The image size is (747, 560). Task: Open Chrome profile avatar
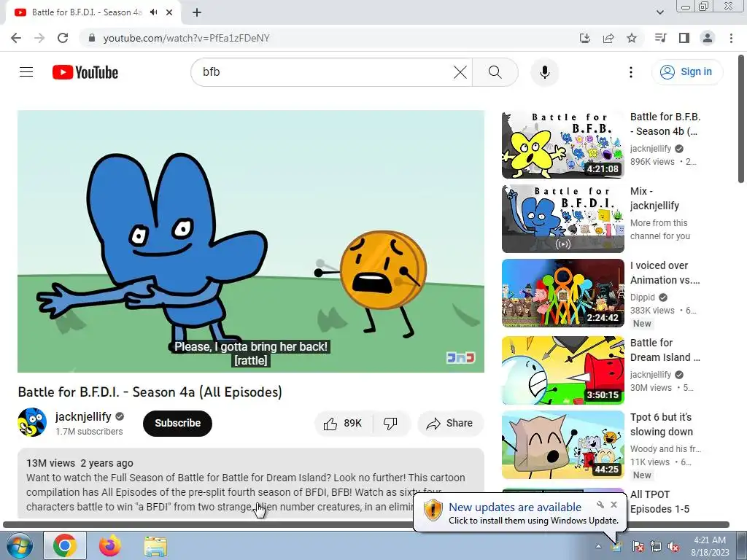click(708, 38)
